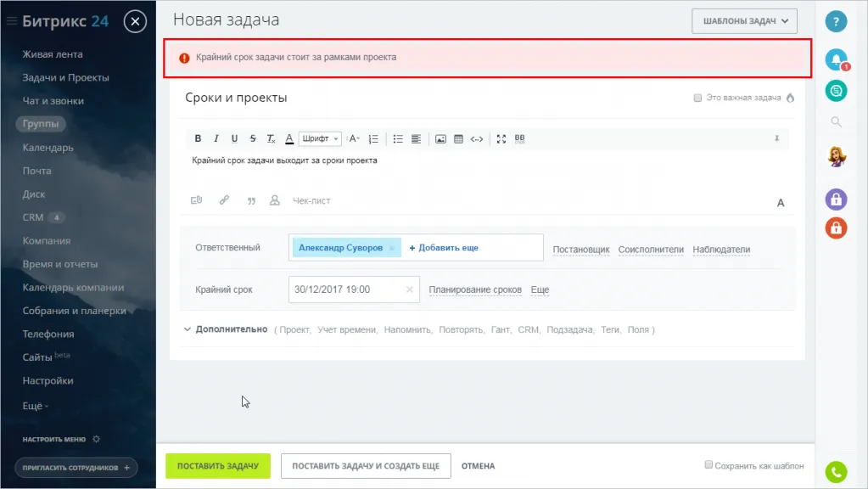Apply strikethrough text formatting
Viewport: 868px width, 489px height.
(253, 138)
